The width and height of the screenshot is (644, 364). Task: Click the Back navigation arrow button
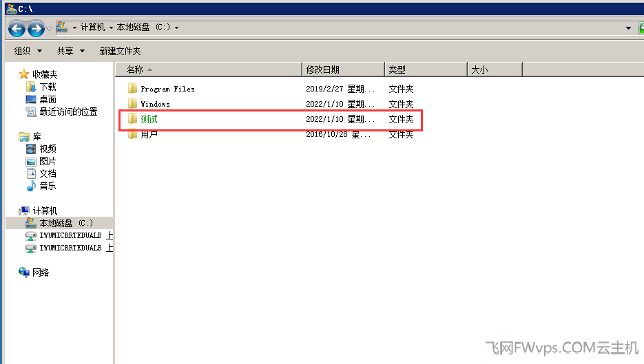(x=17, y=28)
